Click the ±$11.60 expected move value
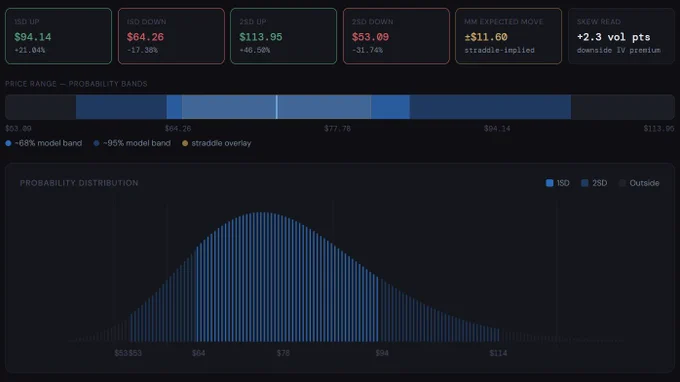The image size is (680, 382). [486, 37]
